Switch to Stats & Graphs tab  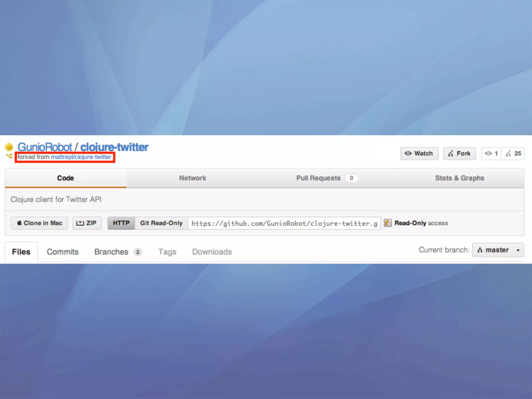pos(460,178)
